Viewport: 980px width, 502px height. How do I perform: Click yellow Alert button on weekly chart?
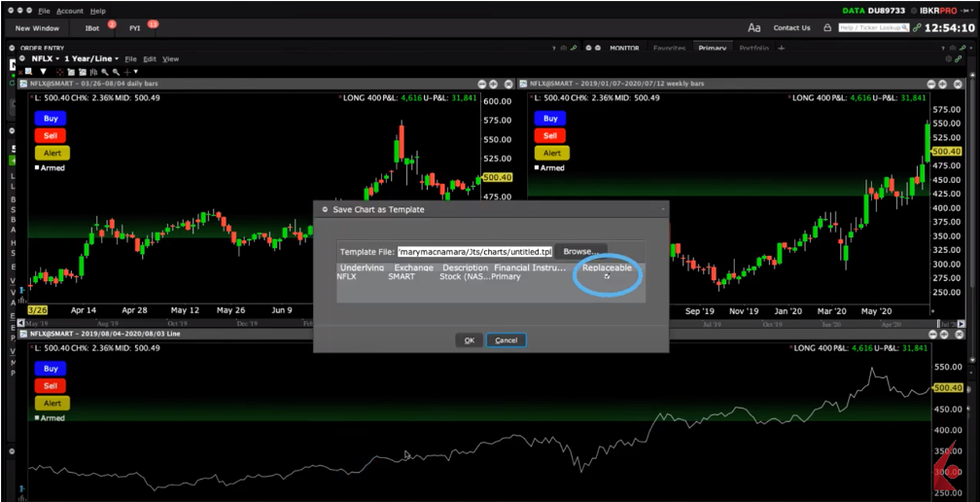coord(551,153)
